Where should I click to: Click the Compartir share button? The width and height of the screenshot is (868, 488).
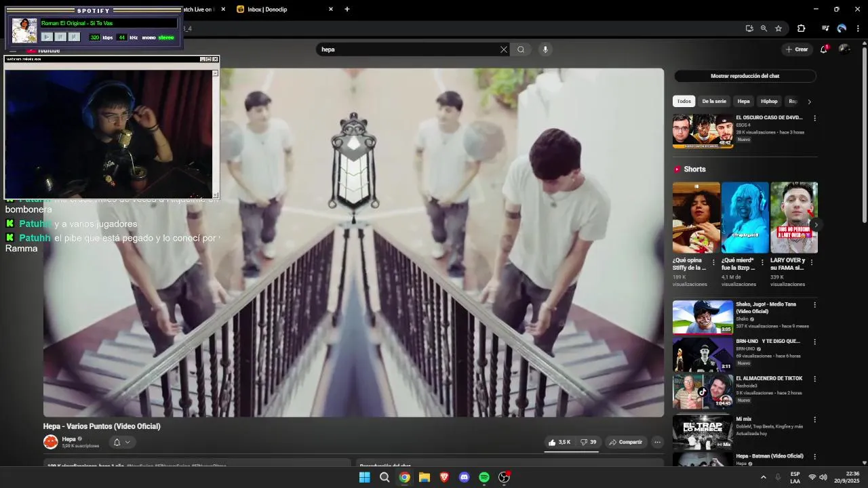tap(625, 442)
